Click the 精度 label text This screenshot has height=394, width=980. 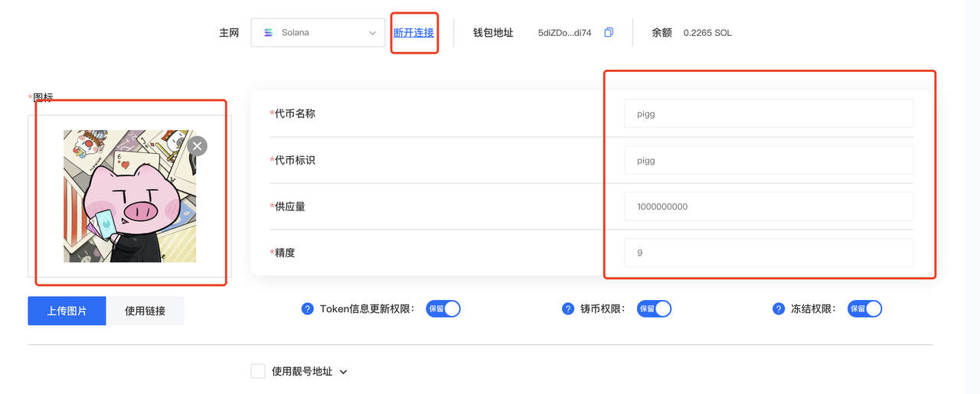point(284,252)
